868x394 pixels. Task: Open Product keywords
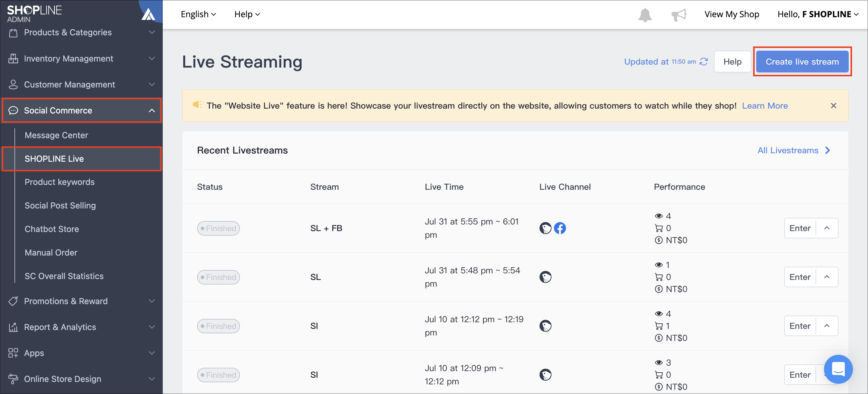[x=60, y=182]
